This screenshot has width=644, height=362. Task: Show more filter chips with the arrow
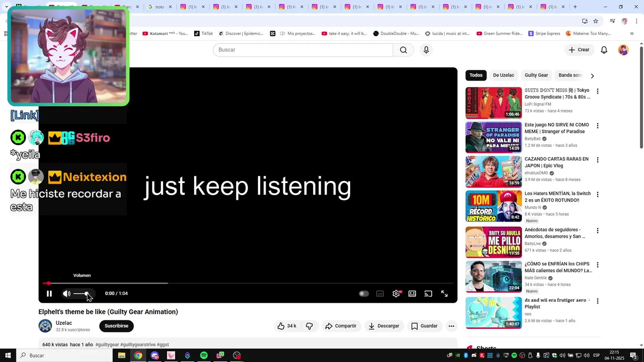[592, 75]
